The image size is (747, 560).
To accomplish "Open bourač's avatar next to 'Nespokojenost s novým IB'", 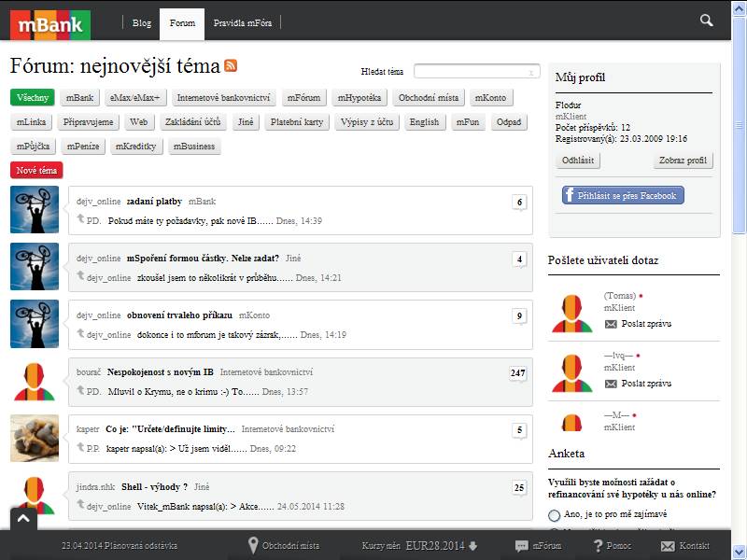I will click(x=35, y=382).
